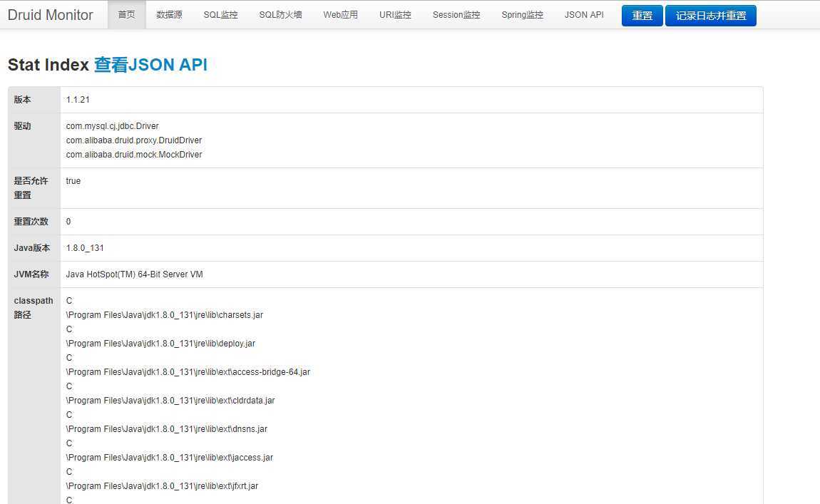
Task: Select the version value 1.1.21
Action: (78, 99)
